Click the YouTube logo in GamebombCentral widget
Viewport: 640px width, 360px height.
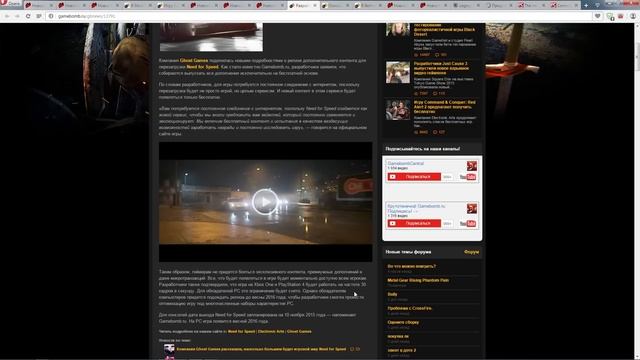[468, 177]
